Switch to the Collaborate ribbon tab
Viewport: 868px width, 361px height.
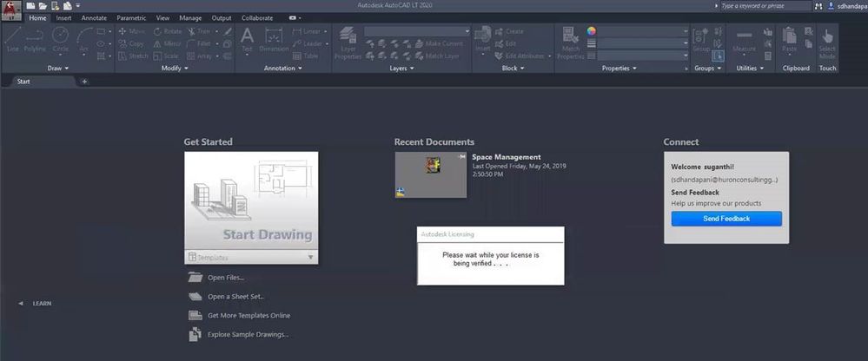point(257,17)
